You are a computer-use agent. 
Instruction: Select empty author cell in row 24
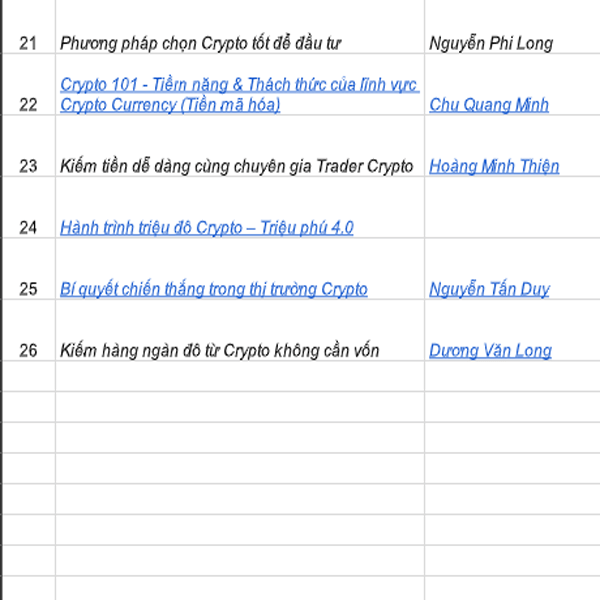tap(512, 207)
